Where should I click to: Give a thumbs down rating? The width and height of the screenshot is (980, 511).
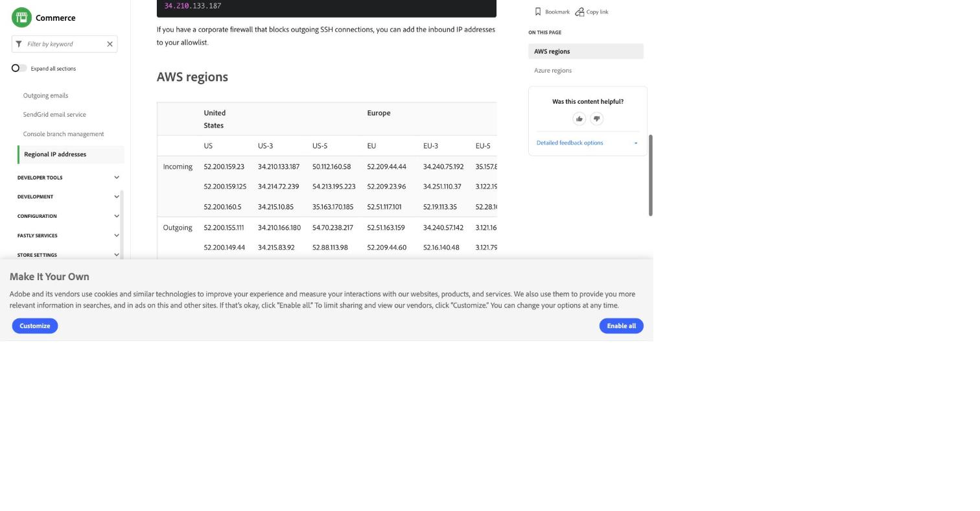(x=597, y=119)
